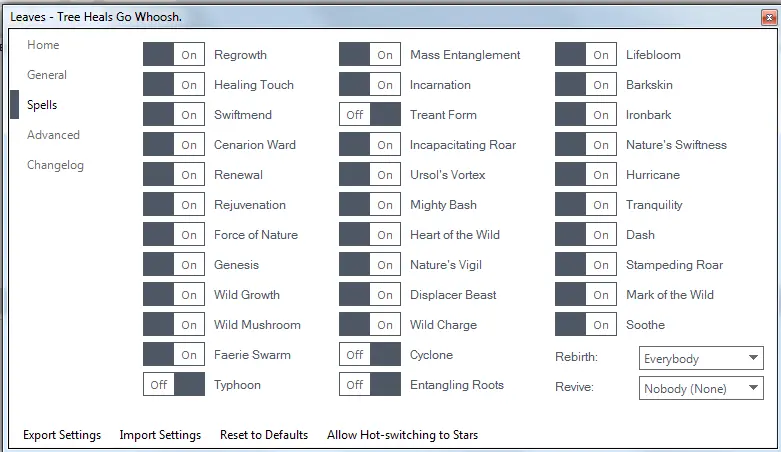Click Export Settings
Viewport: 781px width, 452px height.
(x=62, y=435)
